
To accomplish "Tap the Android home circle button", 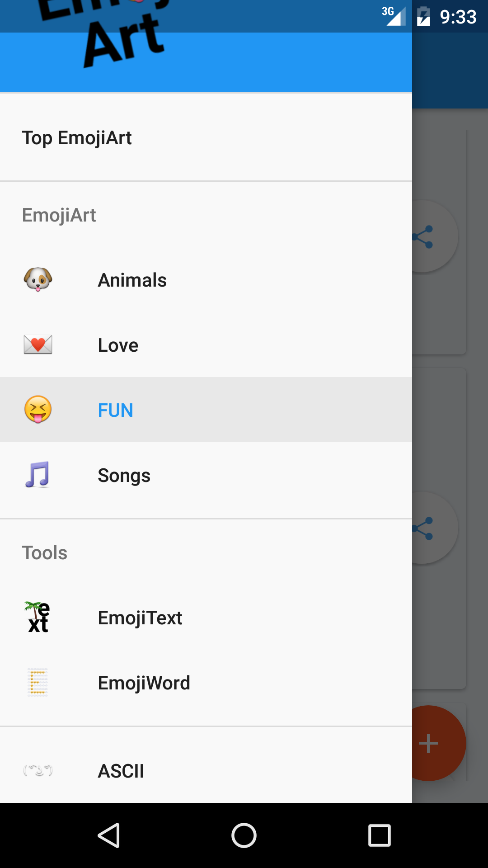I will click(x=244, y=835).
